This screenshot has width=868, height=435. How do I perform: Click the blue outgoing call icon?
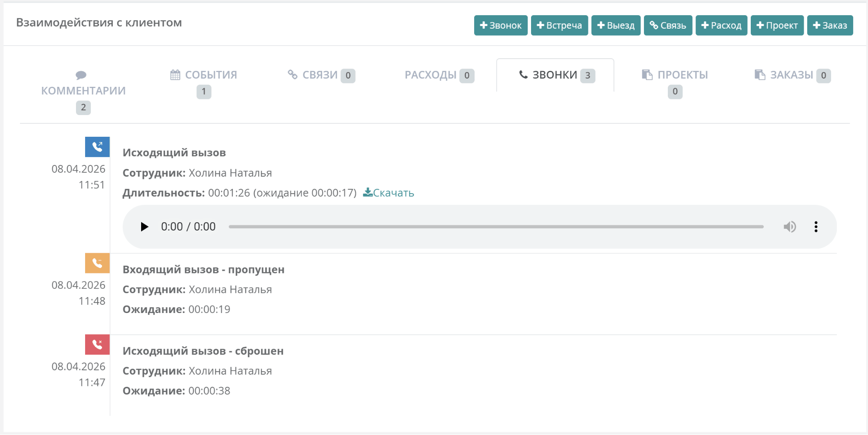tap(97, 147)
